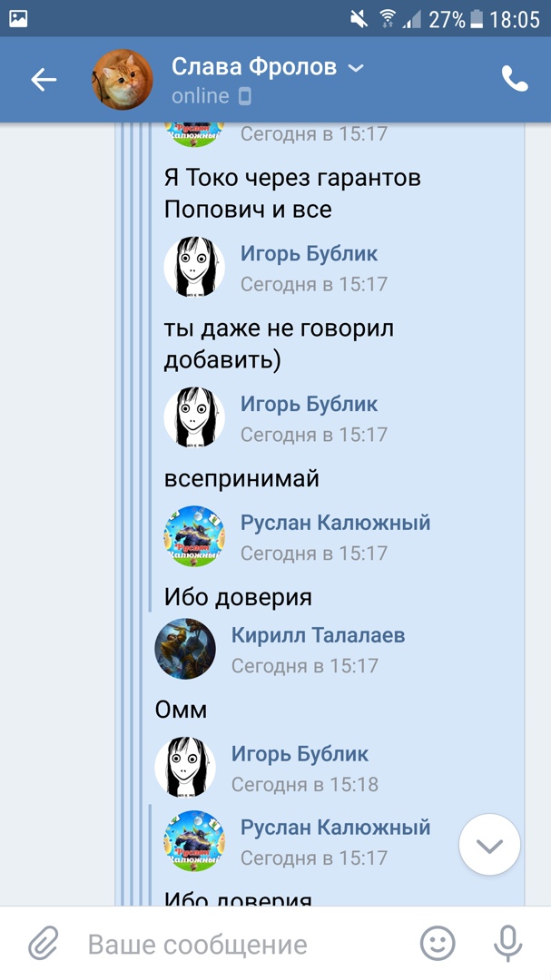Start a voice call with phone icon

tap(514, 79)
